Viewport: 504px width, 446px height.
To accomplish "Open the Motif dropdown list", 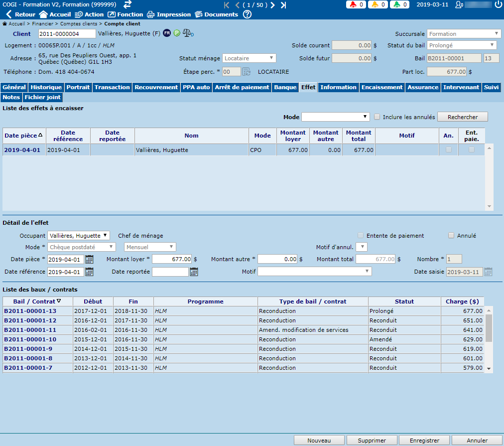I will point(314,272).
